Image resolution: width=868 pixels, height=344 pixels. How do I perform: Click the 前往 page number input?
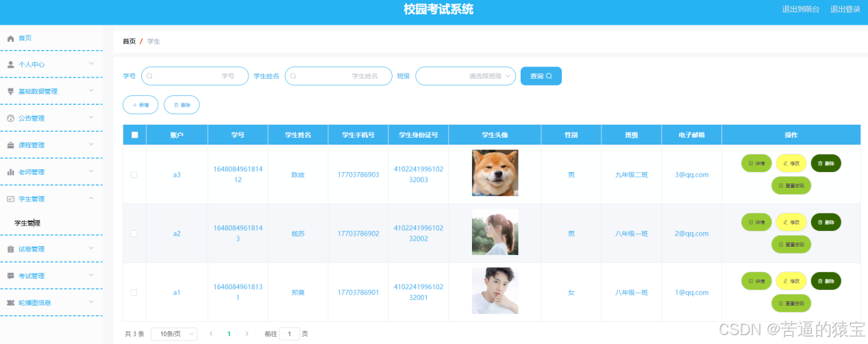(289, 334)
